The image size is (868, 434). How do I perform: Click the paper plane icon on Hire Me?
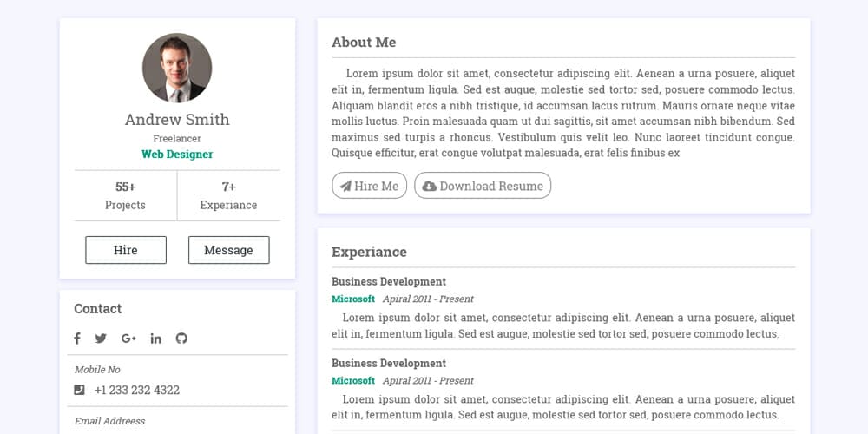(345, 186)
